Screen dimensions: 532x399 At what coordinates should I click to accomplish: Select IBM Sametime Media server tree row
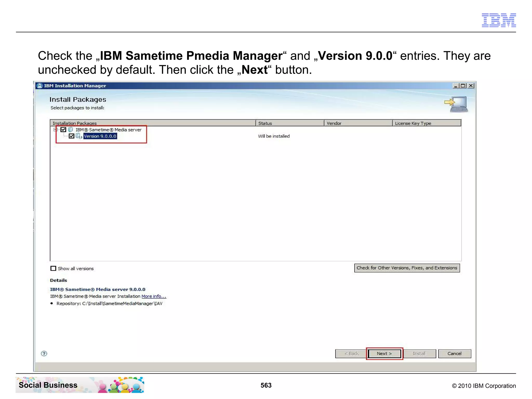click(108, 130)
